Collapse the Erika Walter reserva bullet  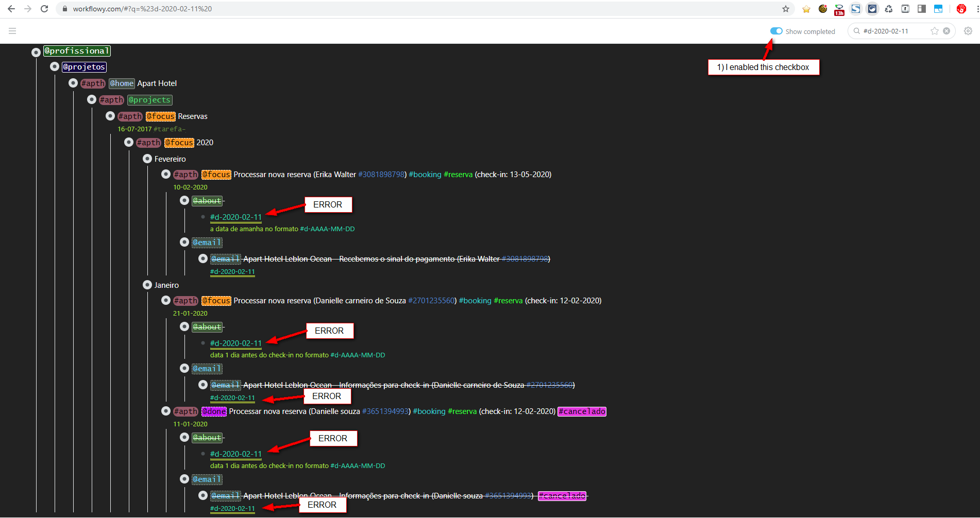pos(166,175)
